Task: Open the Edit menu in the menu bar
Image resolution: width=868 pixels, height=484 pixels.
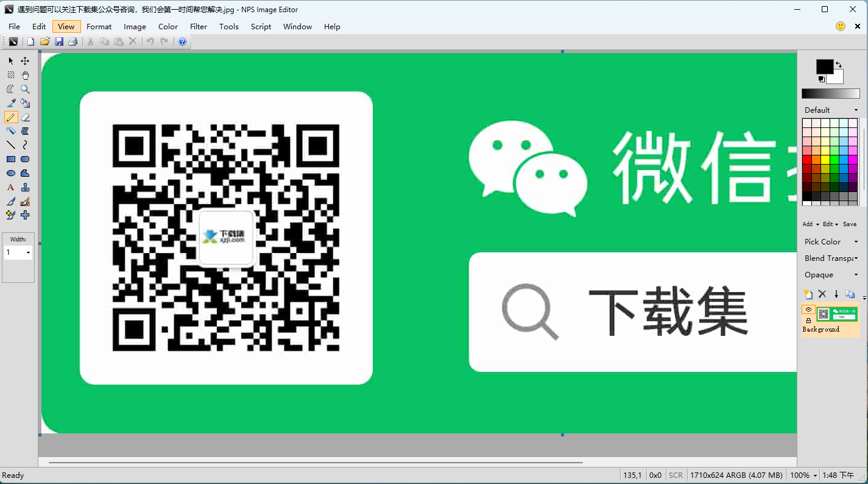Action: click(39, 27)
